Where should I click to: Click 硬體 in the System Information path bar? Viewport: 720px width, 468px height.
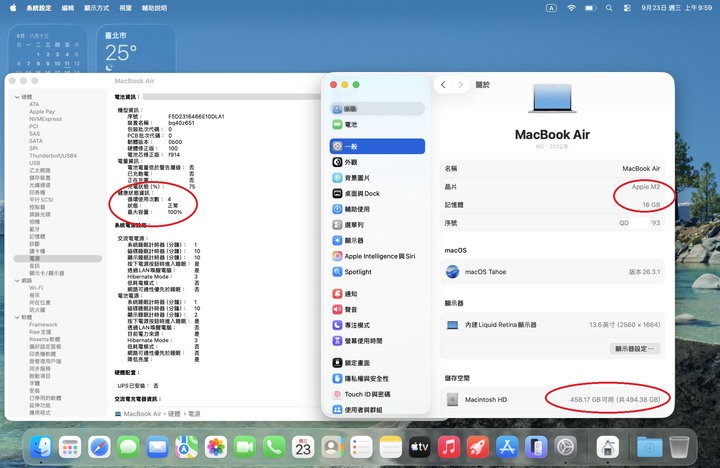(174, 414)
